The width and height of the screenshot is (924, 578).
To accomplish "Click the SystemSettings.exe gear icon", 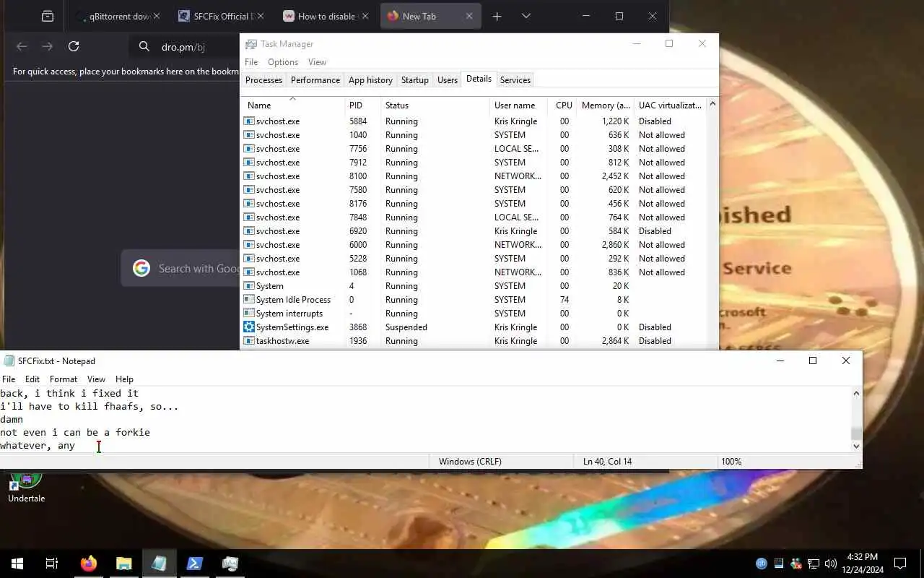I will tap(249, 327).
